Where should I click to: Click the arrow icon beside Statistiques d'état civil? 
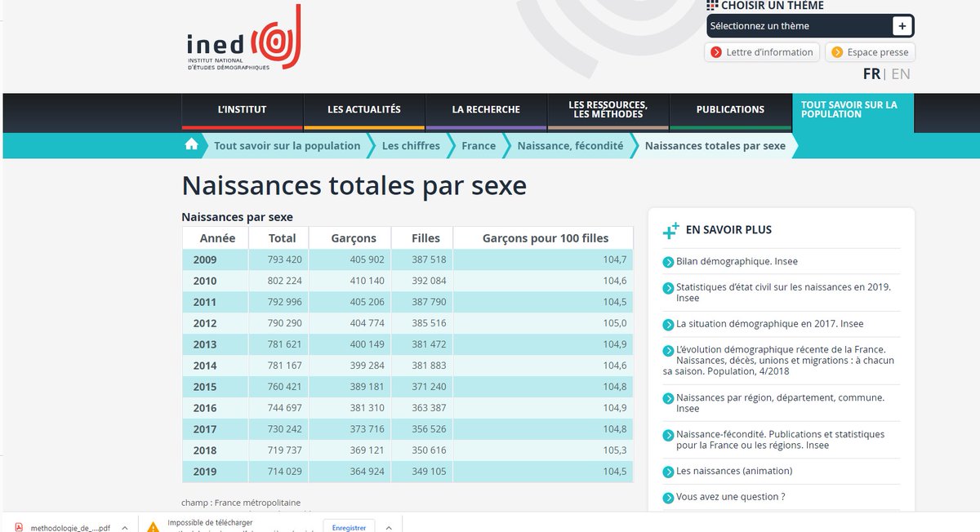pyautogui.click(x=669, y=288)
